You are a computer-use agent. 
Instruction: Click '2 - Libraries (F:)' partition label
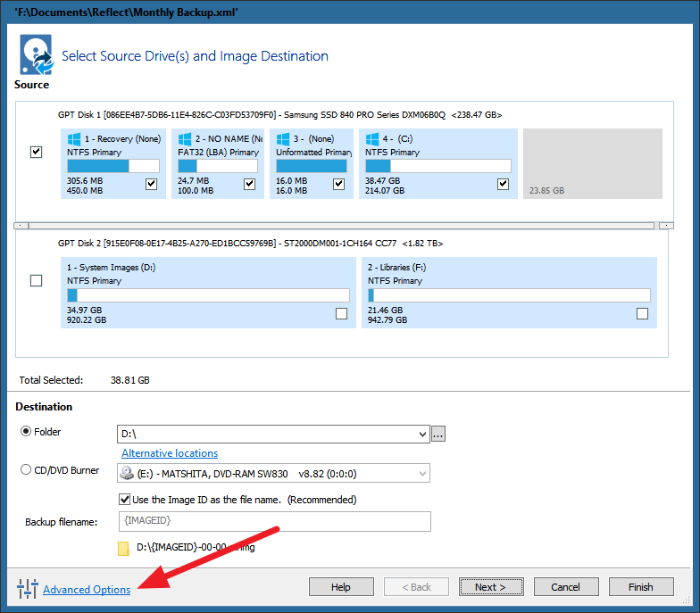pyautogui.click(x=396, y=268)
